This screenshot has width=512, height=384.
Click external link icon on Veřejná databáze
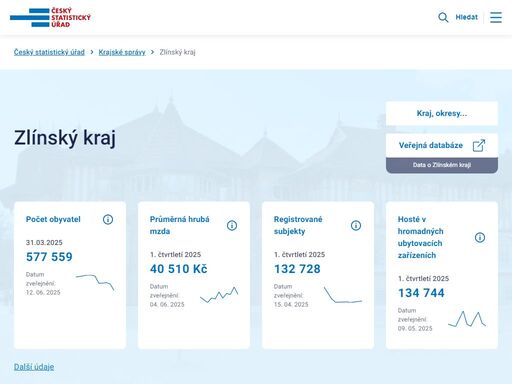(x=479, y=145)
